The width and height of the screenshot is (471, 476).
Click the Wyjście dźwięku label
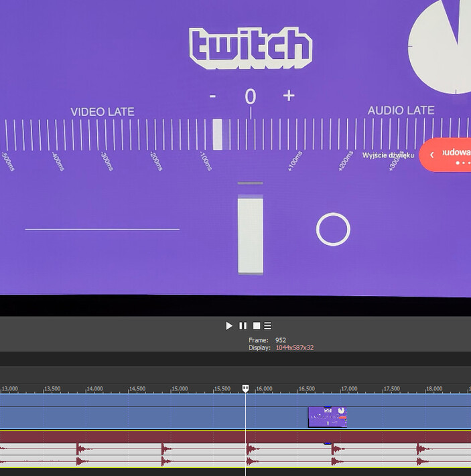[388, 155]
